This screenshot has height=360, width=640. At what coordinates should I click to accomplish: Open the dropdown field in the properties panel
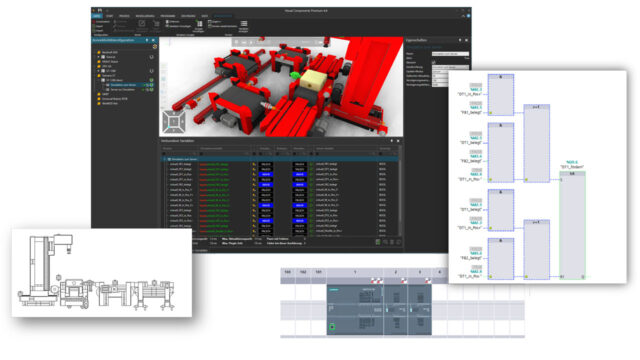[450, 67]
